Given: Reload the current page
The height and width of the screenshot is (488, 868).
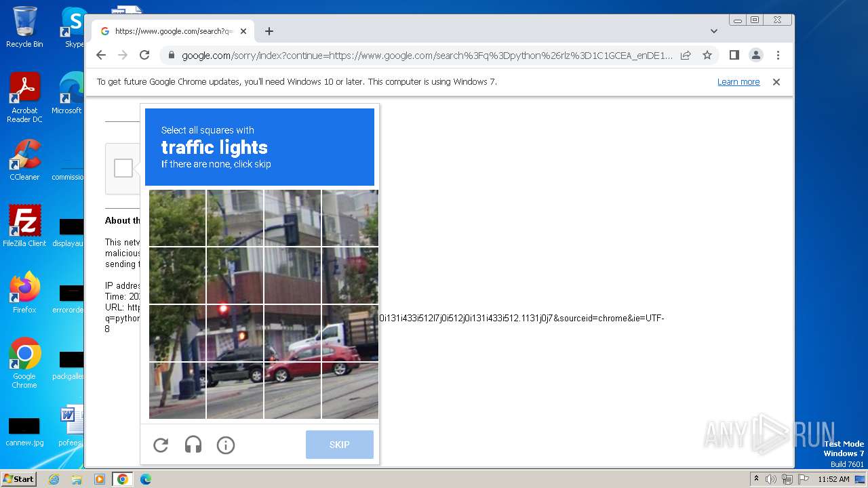Looking at the screenshot, I should pyautogui.click(x=144, y=55).
